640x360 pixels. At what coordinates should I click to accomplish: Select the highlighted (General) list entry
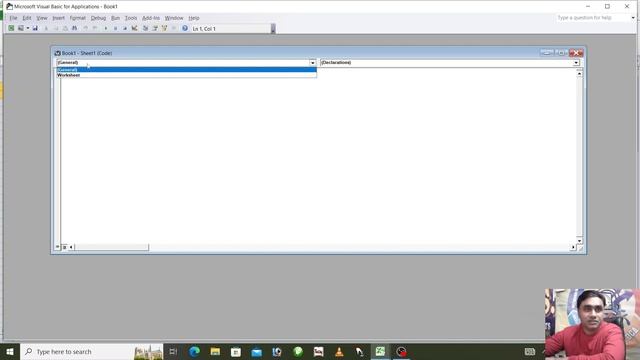pos(186,70)
